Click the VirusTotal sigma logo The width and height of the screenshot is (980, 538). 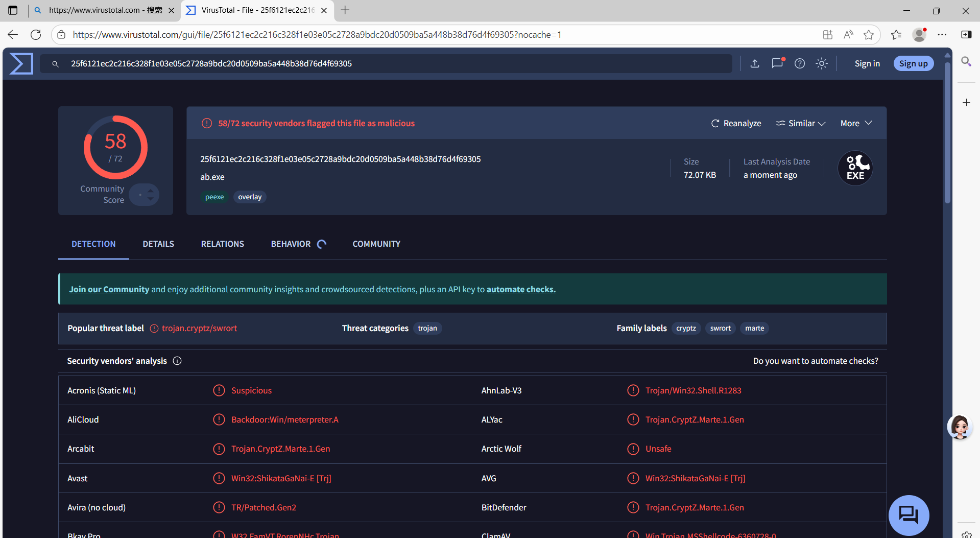21,63
